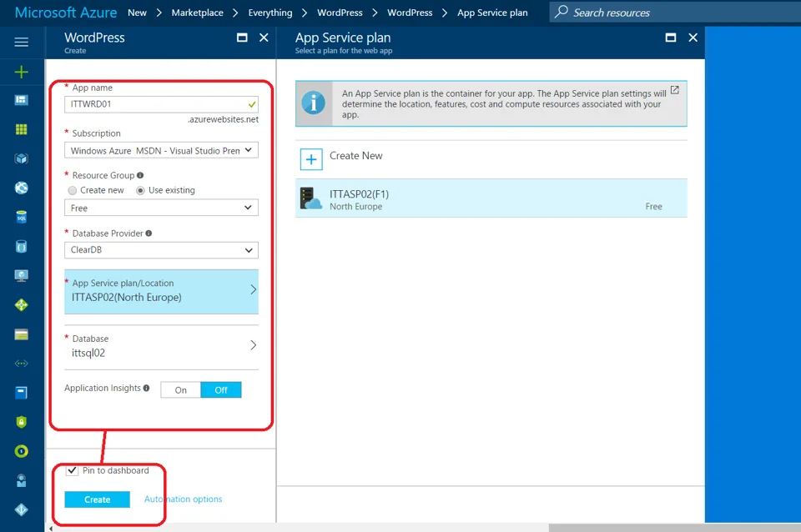The height and width of the screenshot is (532, 801).
Task: Click the 'Free' price tier text in plan row
Action: point(653,206)
